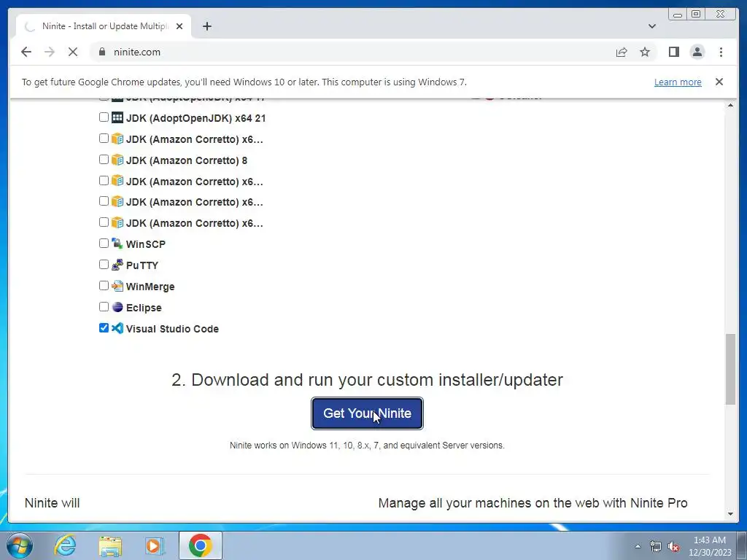Viewport: 747px width, 560px height.
Task: Check the WinMerge checkbox
Action: [x=104, y=286]
